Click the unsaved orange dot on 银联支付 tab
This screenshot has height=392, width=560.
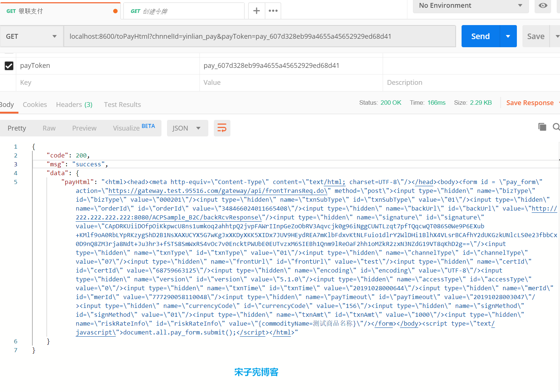[115, 11]
